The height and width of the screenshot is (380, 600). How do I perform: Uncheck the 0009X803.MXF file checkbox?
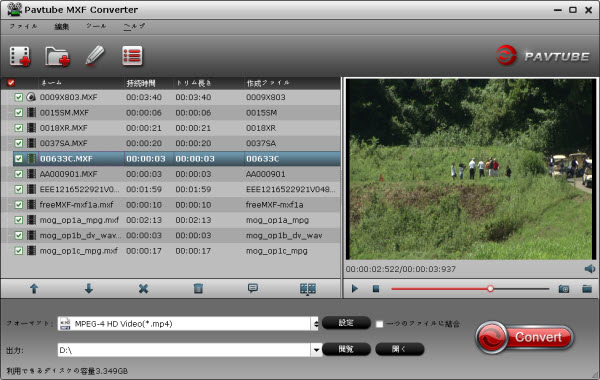coord(18,97)
